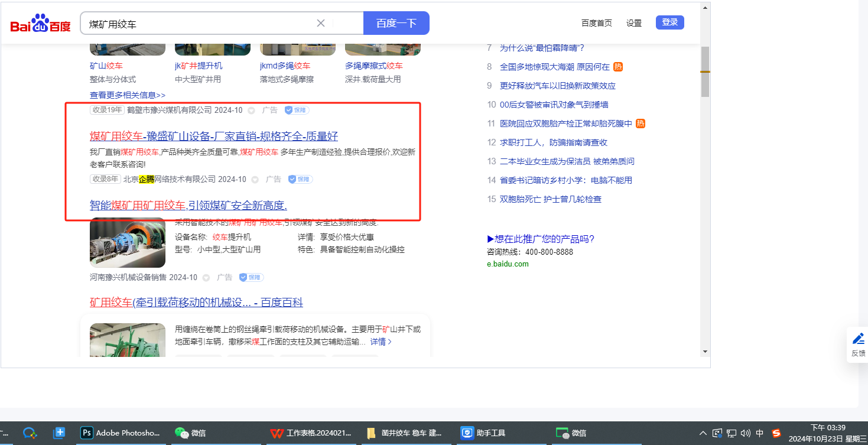The image size is (868, 445).
Task: Open the 助手工具 taskbar app
Action: (483, 433)
